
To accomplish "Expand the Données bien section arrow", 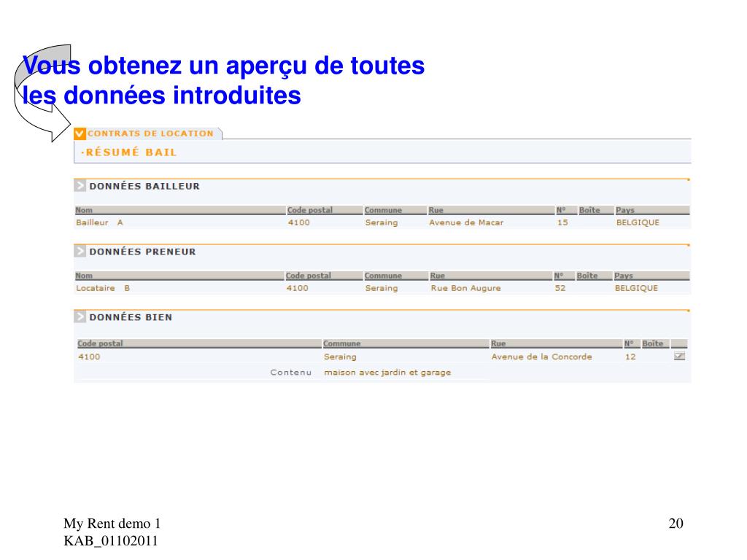I will pos(80,316).
